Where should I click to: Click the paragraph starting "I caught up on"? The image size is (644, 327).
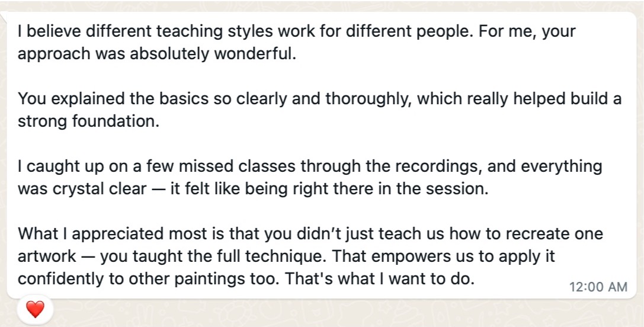coord(310,178)
